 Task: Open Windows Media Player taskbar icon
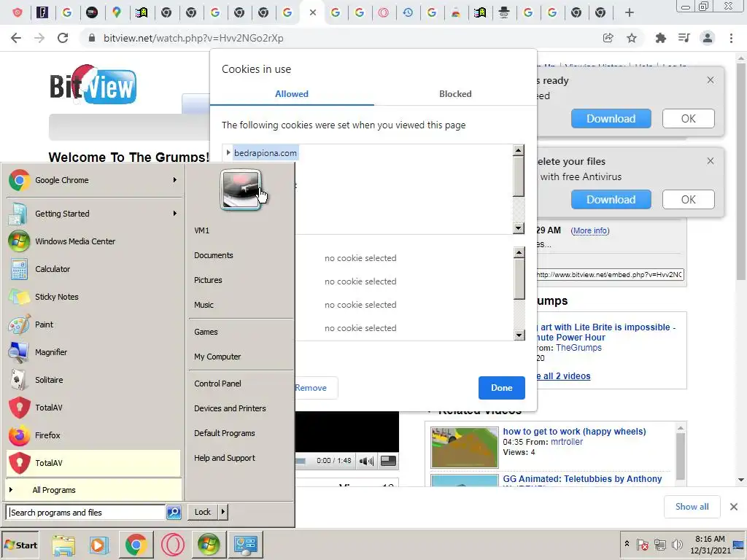point(99,545)
